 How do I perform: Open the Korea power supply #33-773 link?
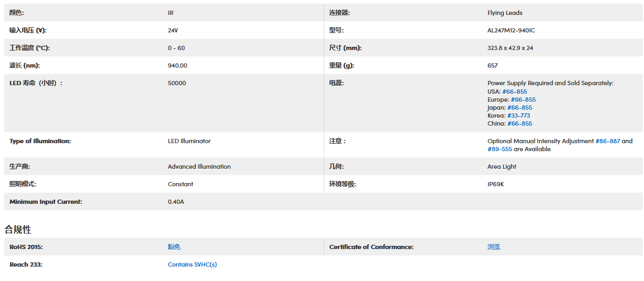tap(518, 115)
